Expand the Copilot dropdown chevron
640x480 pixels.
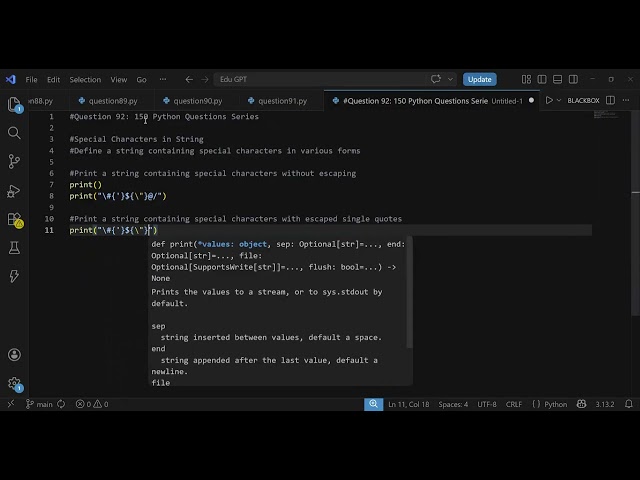pos(450,79)
